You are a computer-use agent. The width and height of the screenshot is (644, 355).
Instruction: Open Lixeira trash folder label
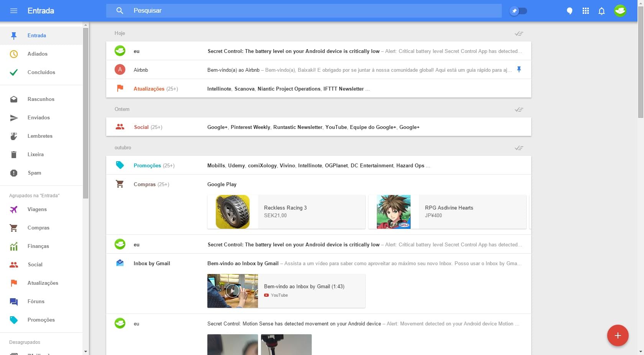tap(36, 155)
